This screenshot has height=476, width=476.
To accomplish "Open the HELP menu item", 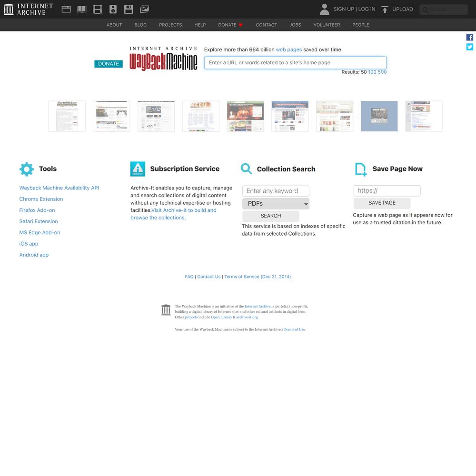I will click(x=200, y=25).
